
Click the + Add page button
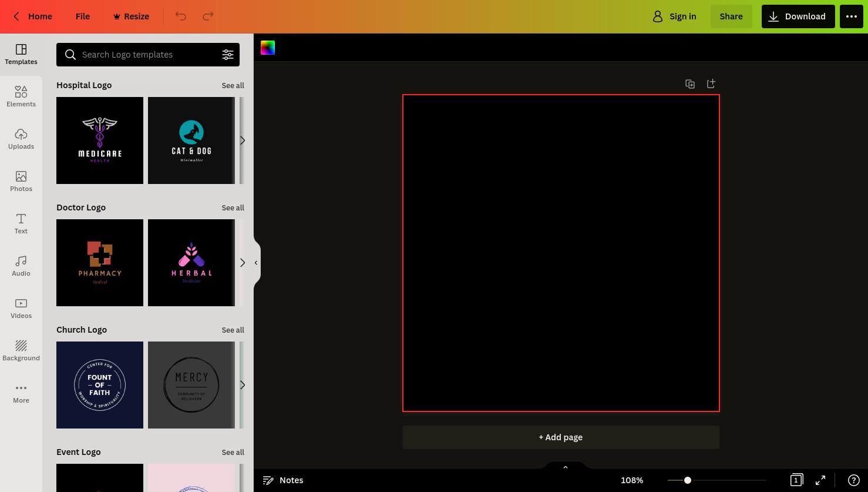pyautogui.click(x=561, y=437)
